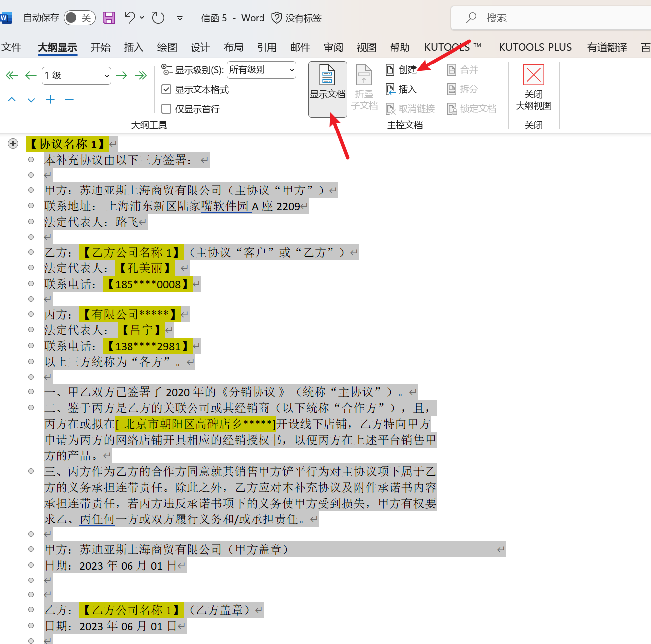Click bullet beside 本补充协议由以下三方签署
Viewport: 651px width, 644px height.
31,160
